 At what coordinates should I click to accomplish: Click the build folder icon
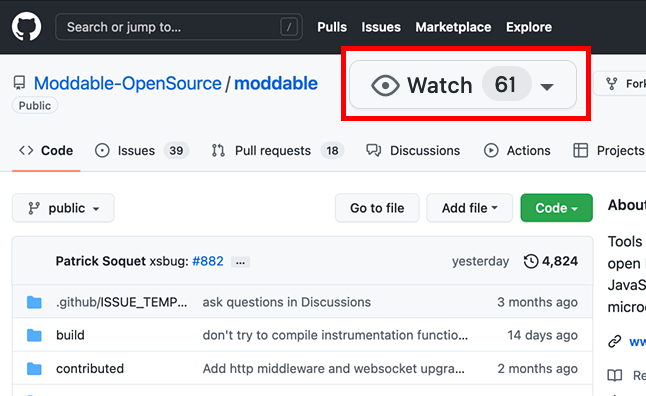point(34,335)
